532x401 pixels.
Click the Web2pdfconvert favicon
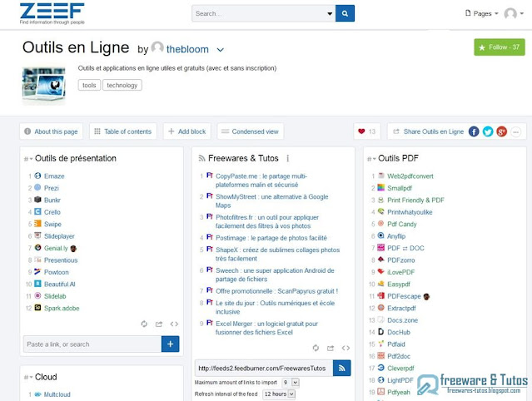coord(381,176)
